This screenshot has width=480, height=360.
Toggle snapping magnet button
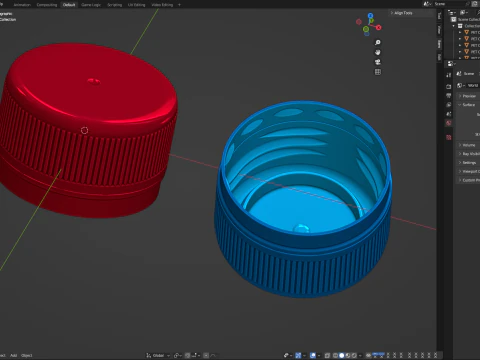click(188, 355)
